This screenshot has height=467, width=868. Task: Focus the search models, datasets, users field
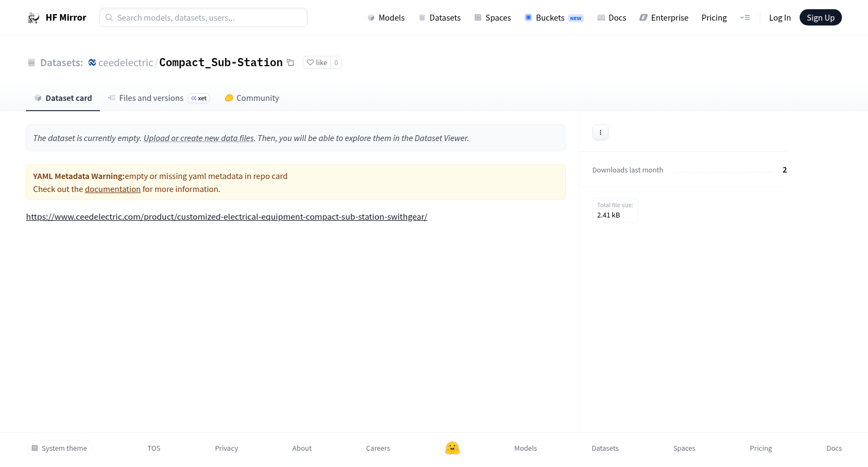(203, 17)
